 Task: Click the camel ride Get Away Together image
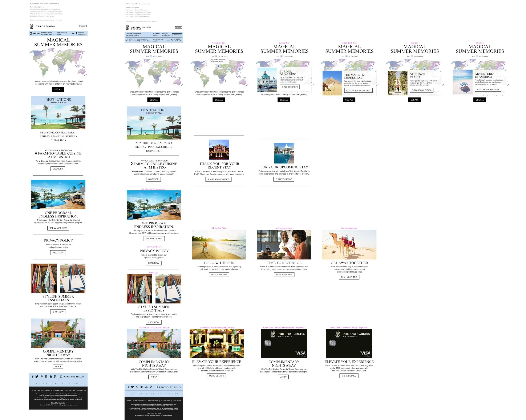point(349,245)
